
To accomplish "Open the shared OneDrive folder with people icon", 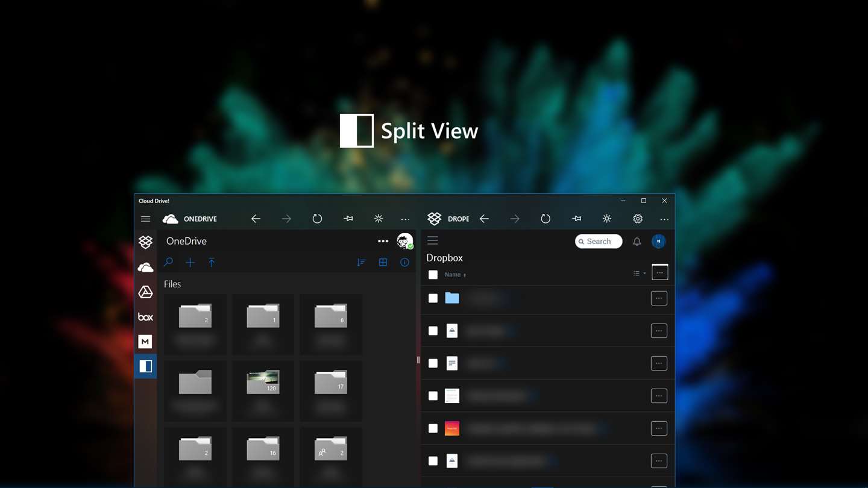I will click(331, 457).
